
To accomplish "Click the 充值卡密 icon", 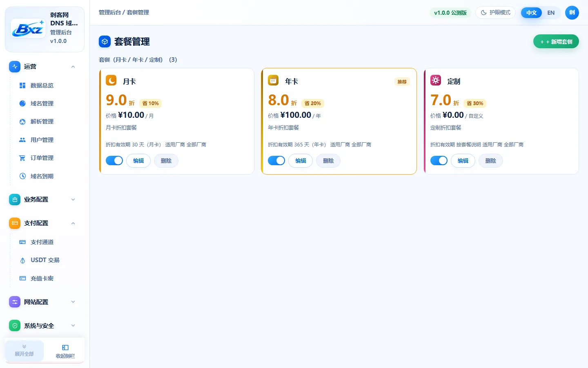I will (x=22, y=278).
